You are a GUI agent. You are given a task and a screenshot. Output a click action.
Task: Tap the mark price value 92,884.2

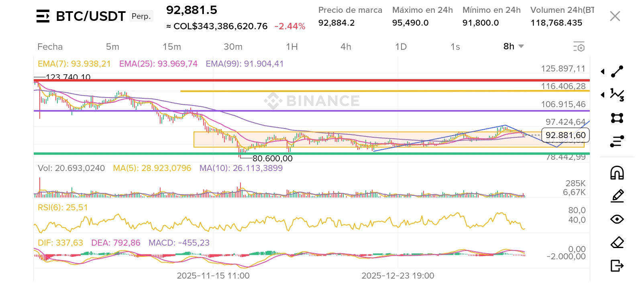click(336, 23)
